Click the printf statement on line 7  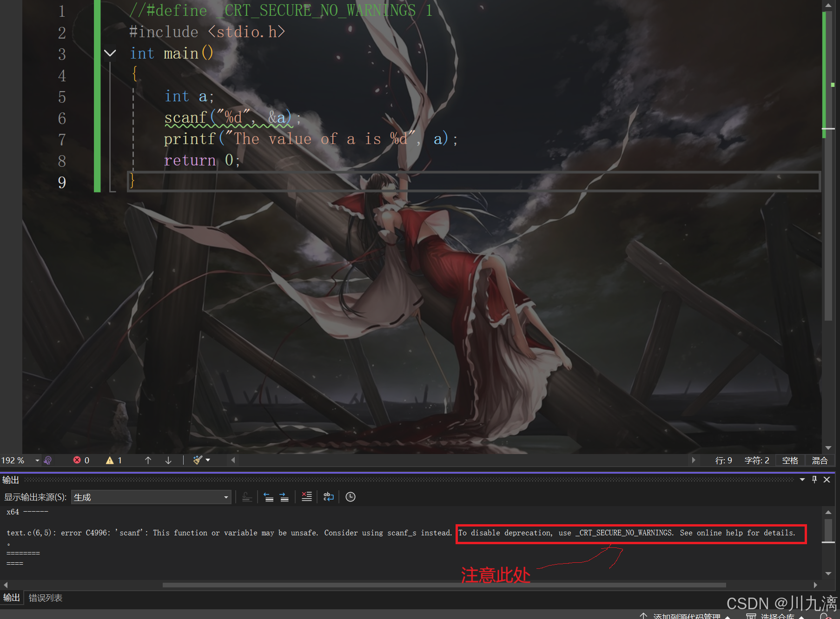pyautogui.click(x=311, y=139)
